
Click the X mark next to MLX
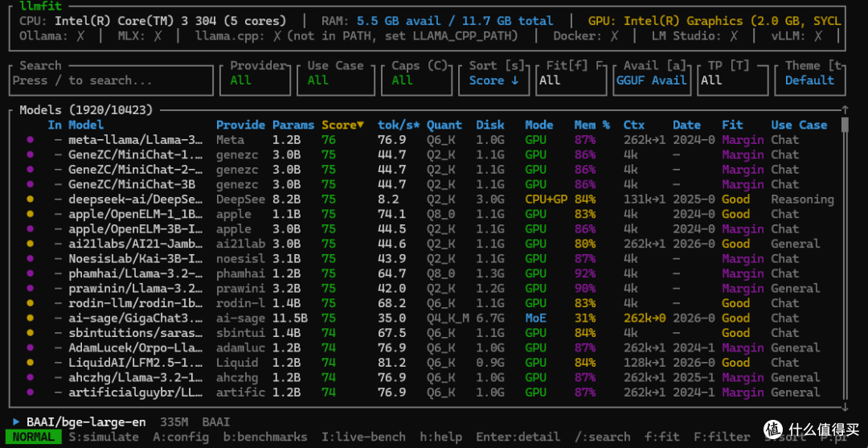[x=158, y=36]
